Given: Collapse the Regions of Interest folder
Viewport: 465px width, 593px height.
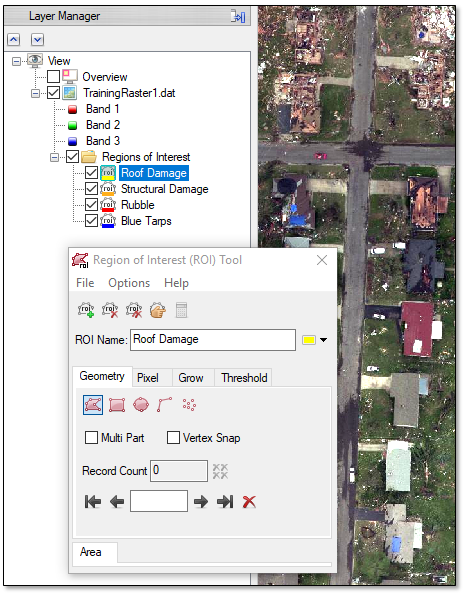Looking at the screenshot, I should coord(54,157).
